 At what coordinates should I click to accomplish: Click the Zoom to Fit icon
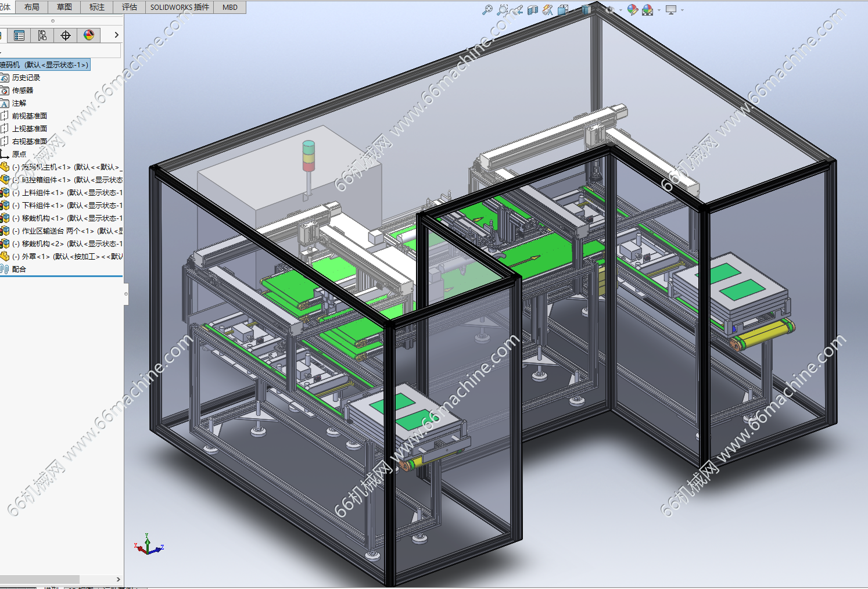pyautogui.click(x=487, y=10)
